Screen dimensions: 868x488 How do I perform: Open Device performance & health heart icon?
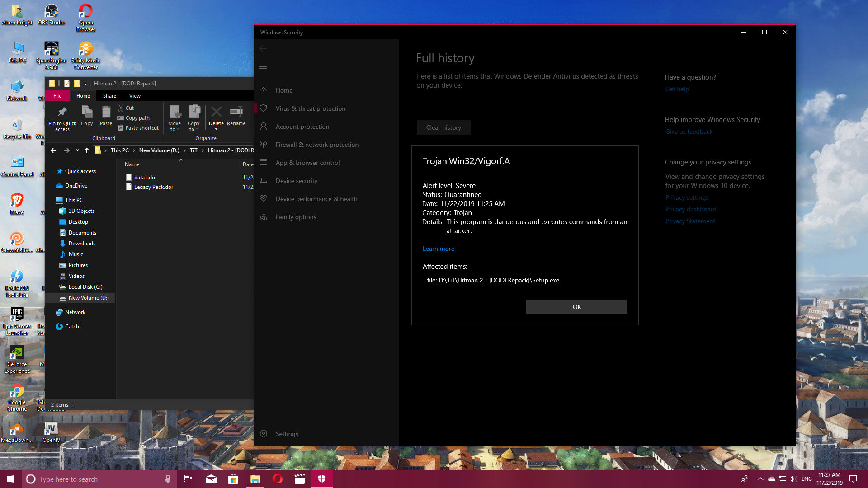click(x=264, y=199)
